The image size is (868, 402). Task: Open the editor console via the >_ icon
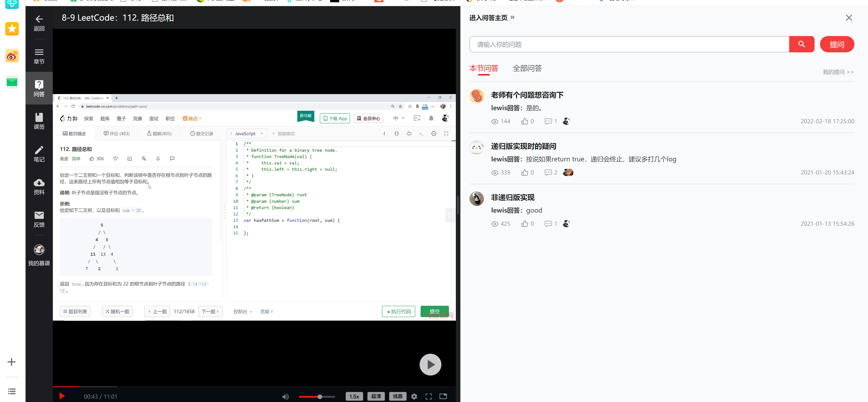pos(421,133)
